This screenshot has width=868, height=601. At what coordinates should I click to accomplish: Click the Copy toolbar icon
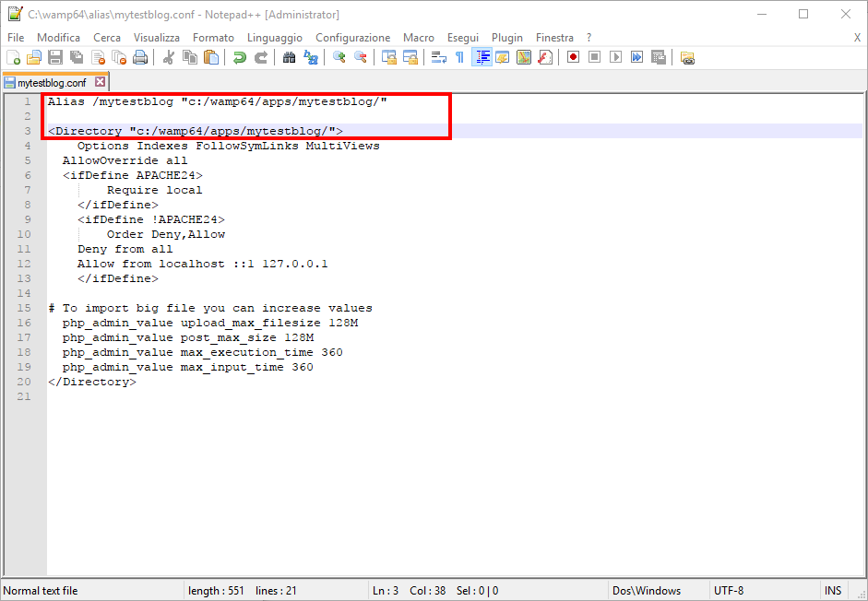[x=190, y=57]
